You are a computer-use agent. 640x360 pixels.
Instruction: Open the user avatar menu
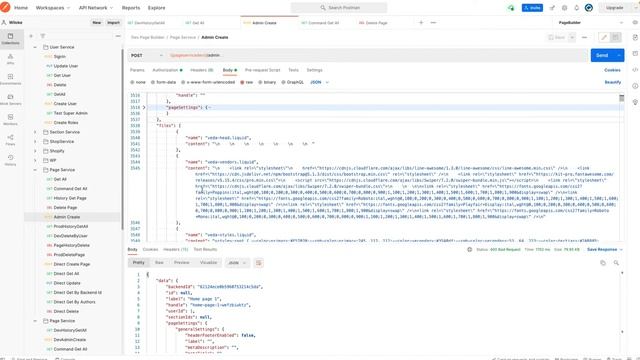[x=589, y=8]
